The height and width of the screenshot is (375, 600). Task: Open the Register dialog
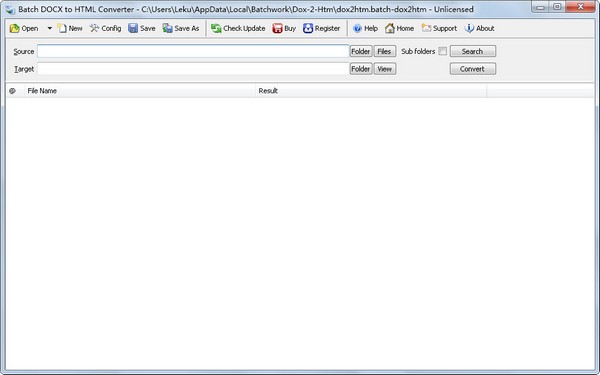[321, 28]
